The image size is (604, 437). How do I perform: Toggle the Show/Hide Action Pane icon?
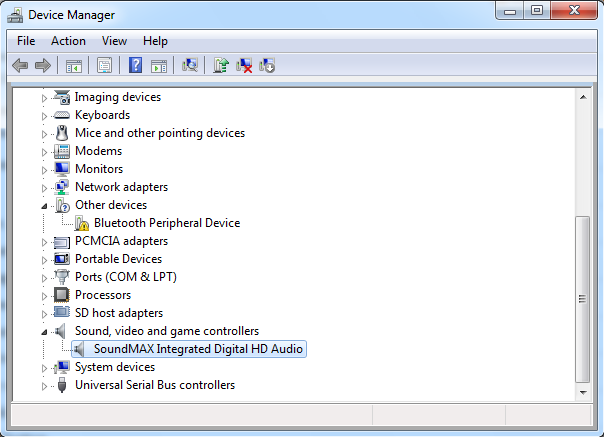159,66
